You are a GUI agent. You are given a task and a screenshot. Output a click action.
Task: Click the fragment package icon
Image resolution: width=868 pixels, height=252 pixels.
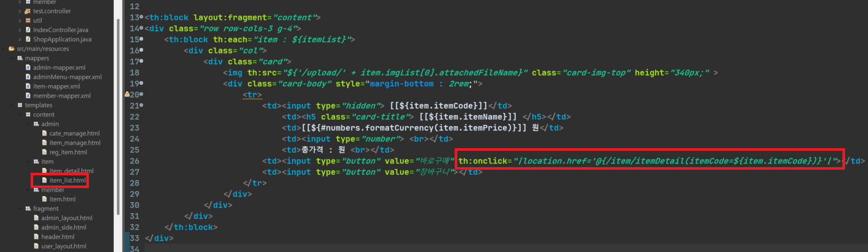point(28,209)
